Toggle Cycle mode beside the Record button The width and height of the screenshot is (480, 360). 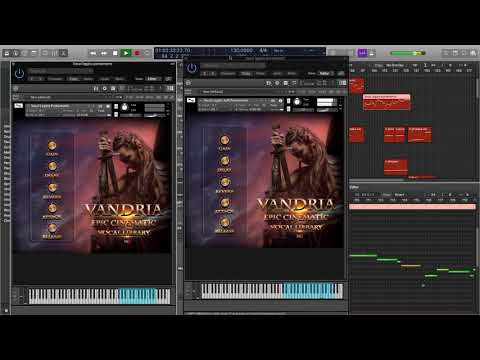click(147, 53)
